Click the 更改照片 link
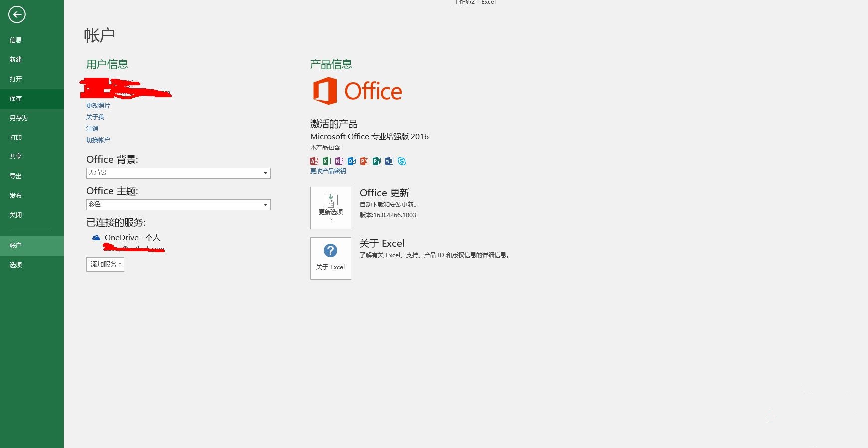The image size is (868, 448). click(x=98, y=106)
